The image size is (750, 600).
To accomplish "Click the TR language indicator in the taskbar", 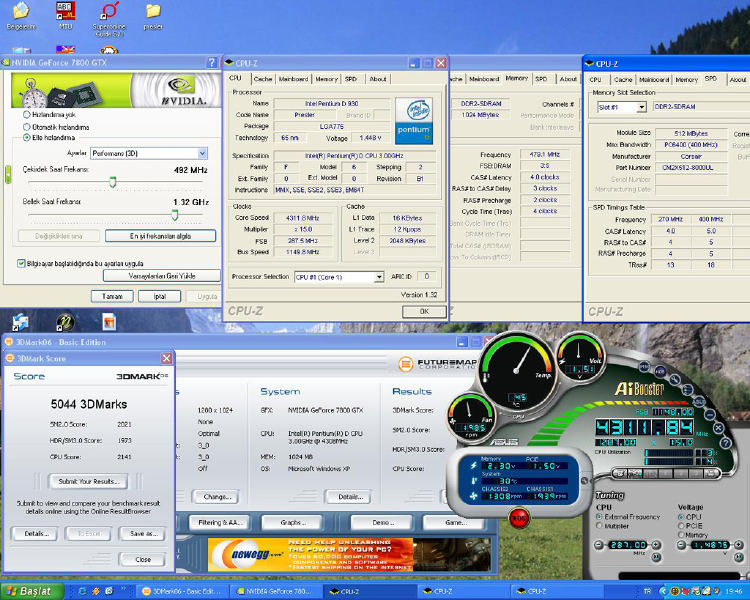I will tap(647, 591).
